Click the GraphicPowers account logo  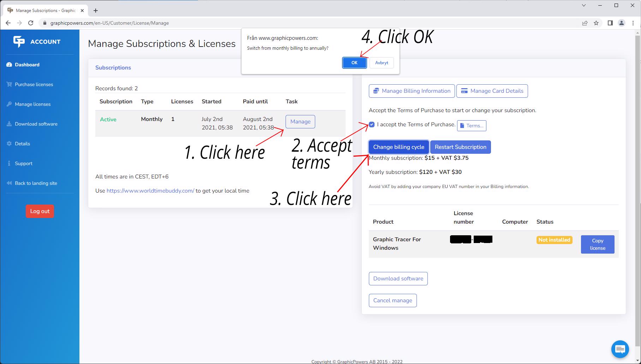click(37, 42)
